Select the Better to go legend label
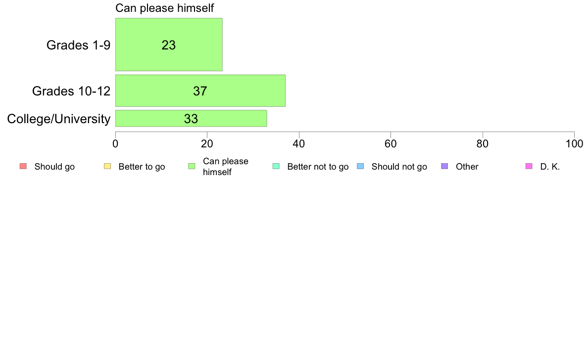 (x=142, y=167)
